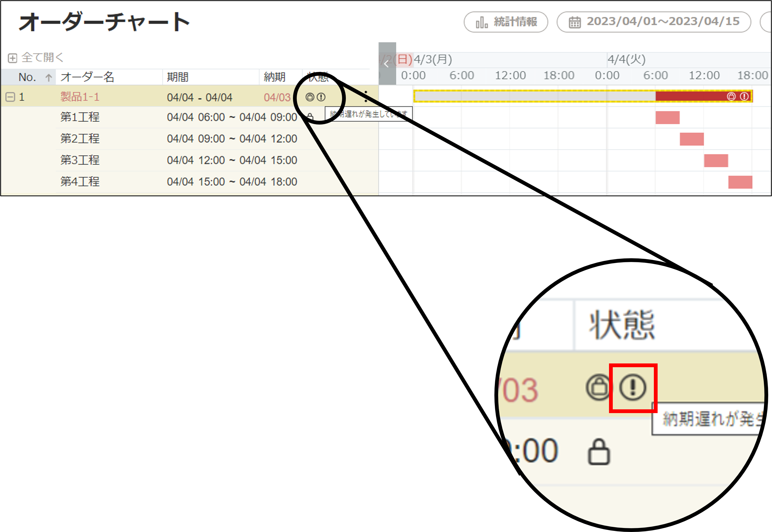Click the red 04/03 due date cell

pos(277,97)
